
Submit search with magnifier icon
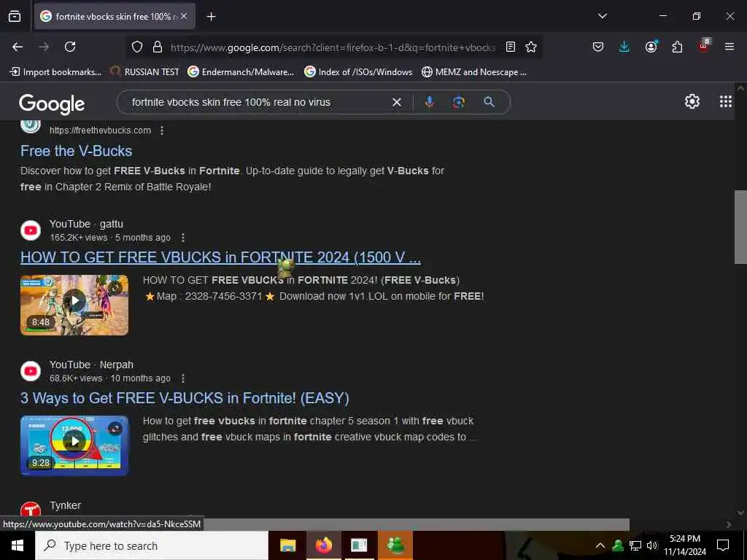[489, 102]
